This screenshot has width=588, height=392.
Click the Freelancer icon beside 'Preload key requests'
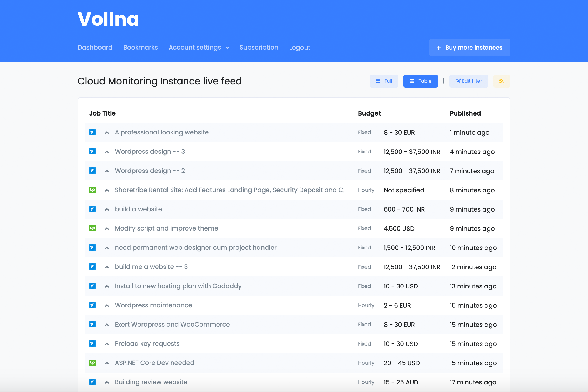click(x=92, y=344)
